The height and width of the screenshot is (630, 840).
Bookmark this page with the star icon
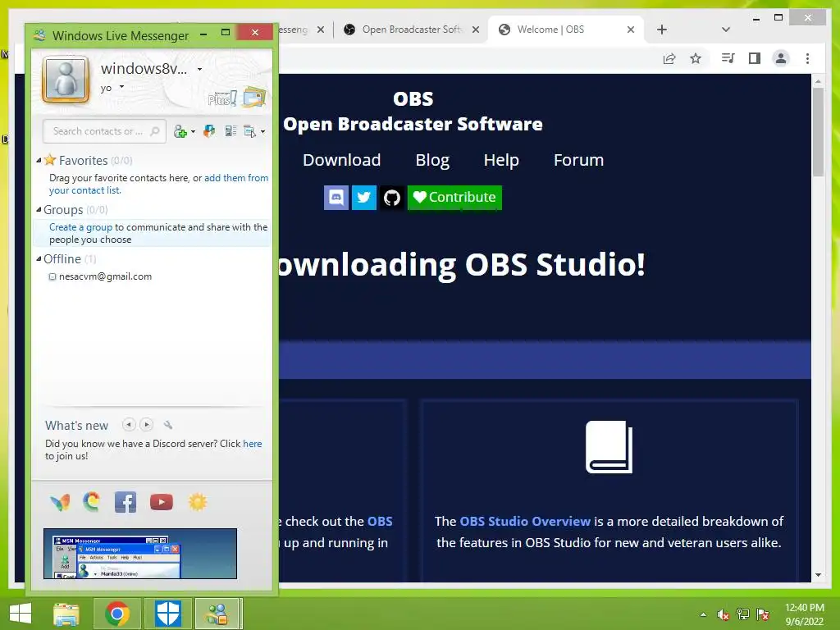coord(696,58)
